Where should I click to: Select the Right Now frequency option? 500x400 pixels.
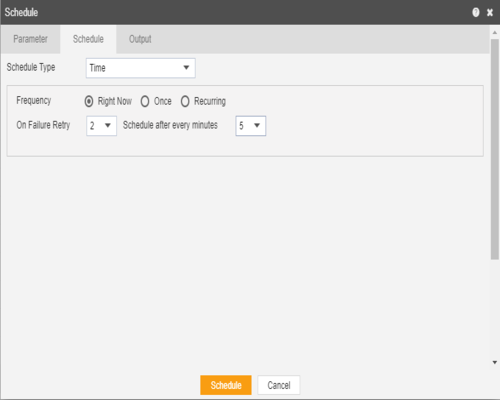tap(89, 101)
